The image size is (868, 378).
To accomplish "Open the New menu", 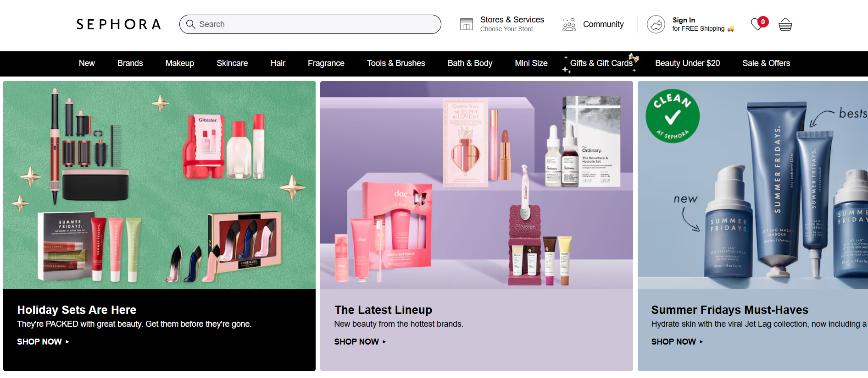I will [87, 63].
